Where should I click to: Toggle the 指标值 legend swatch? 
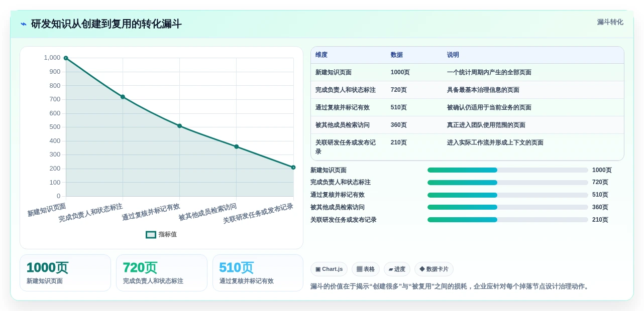pyautogui.click(x=151, y=234)
